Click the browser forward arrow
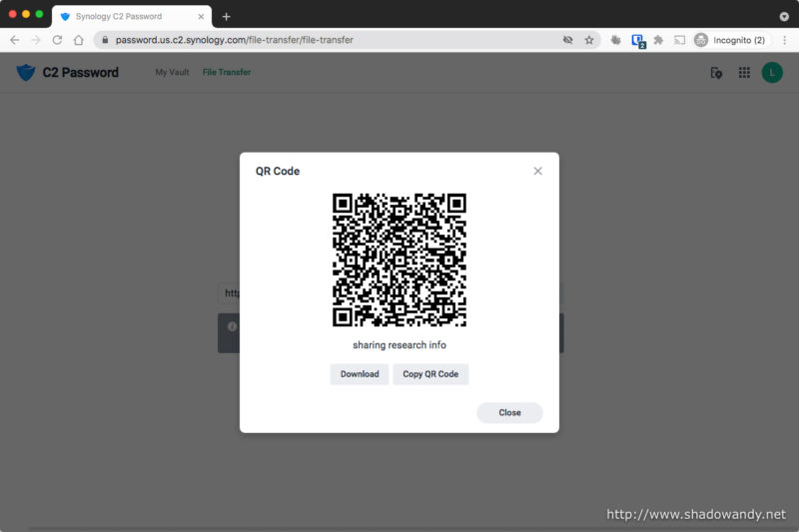799x532 pixels. 36,40
